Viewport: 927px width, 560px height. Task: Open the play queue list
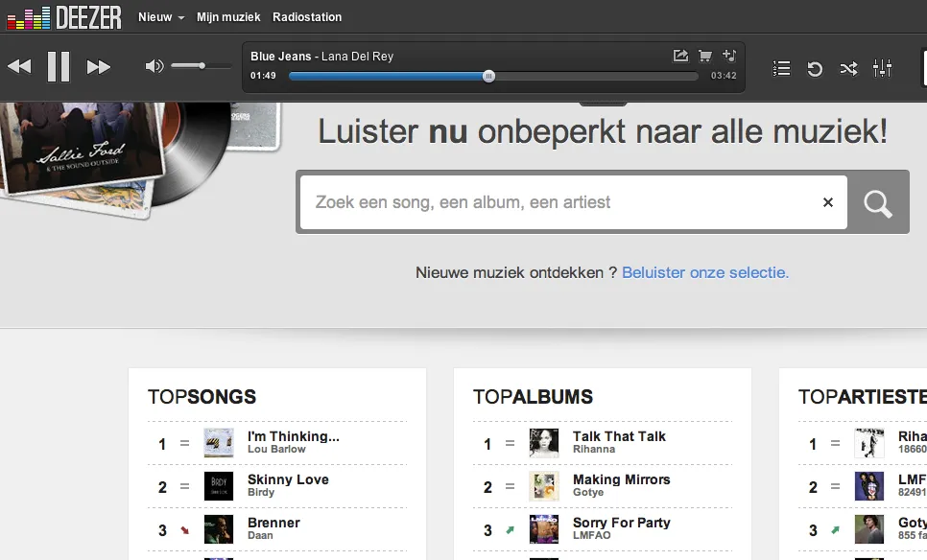pyautogui.click(x=781, y=68)
